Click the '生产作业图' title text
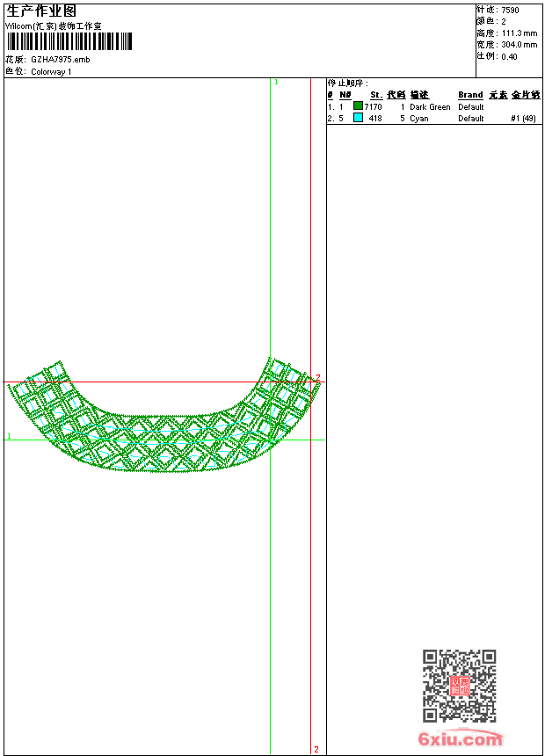545x756 pixels. pyautogui.click(x=41, y=11)
